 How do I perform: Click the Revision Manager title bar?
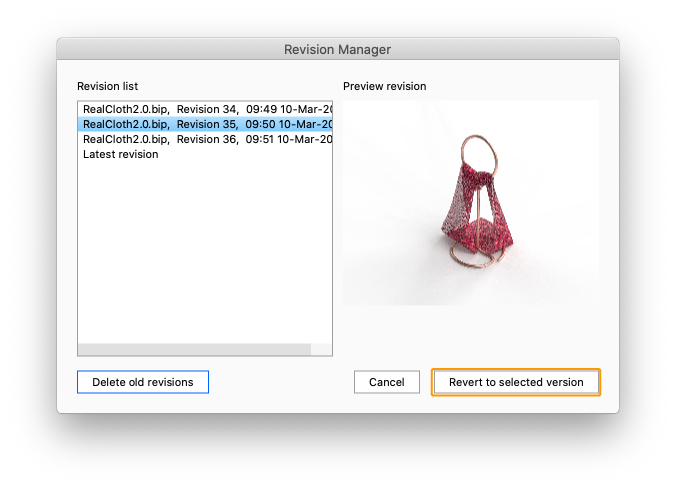[337, 49]
